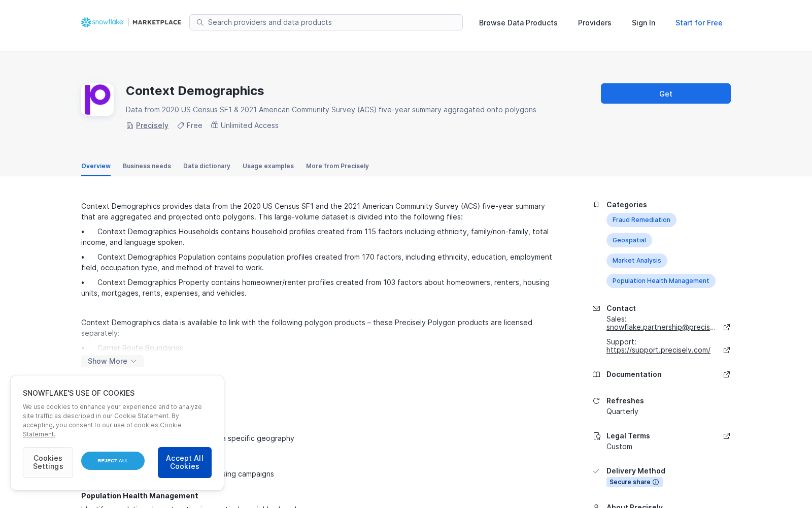Select the Market Analysis category tag
812x508 pixels.
[x=637, y=261]
